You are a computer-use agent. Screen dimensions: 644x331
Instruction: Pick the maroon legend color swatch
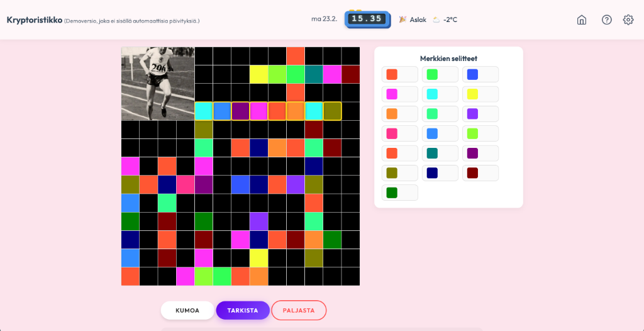pos(472,173)
